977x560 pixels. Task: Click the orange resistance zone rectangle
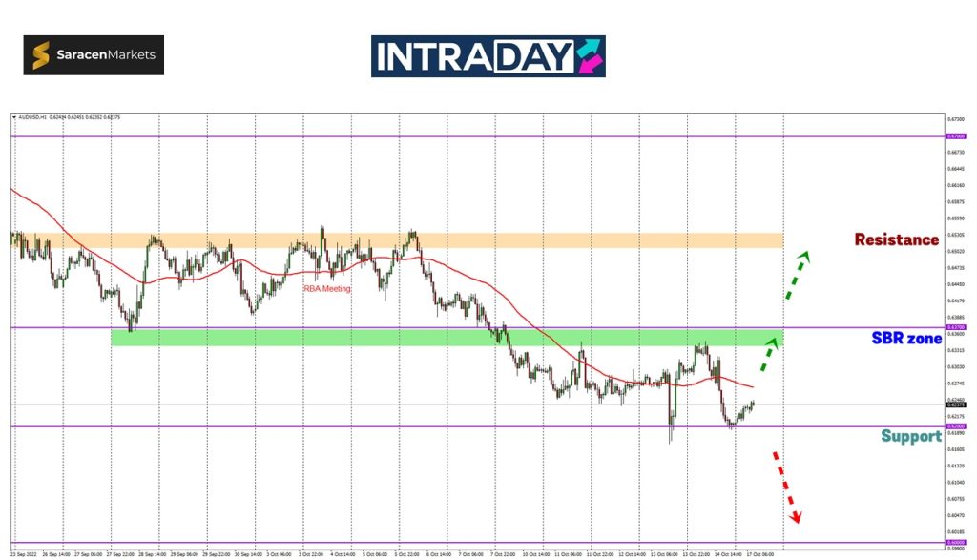click(572, 240)
